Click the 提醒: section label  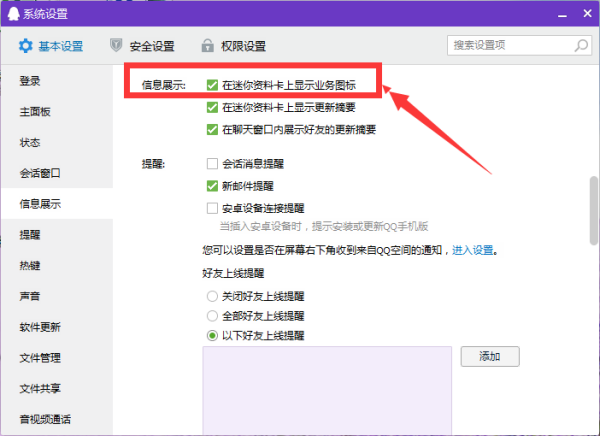(153, 164)
